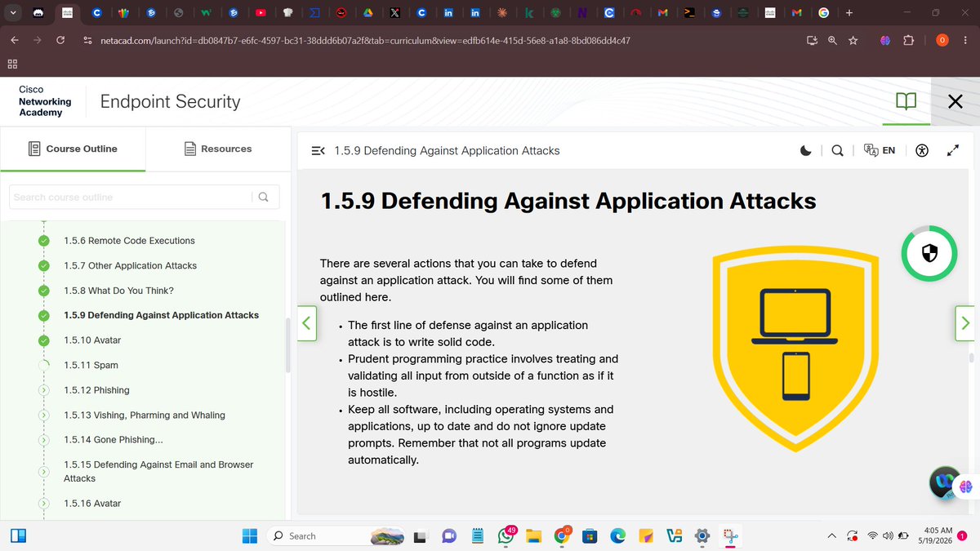The image size is (980, 551).
Task: Open 1.5.12 Phishing in the outline
Action: (96, 390)
